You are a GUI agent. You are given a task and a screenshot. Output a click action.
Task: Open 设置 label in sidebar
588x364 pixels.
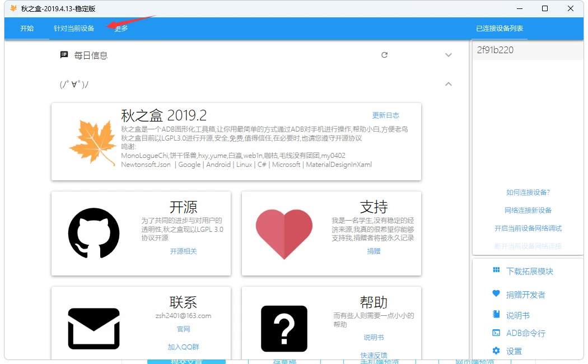(514, 351)
